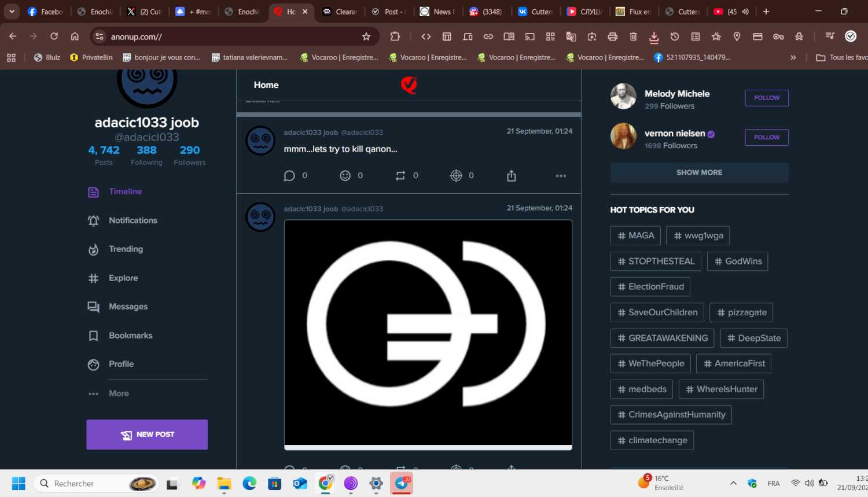Screen dimensions: 868x497
Task: Open Notifications from the sidebar
Action: coord(133,220)
